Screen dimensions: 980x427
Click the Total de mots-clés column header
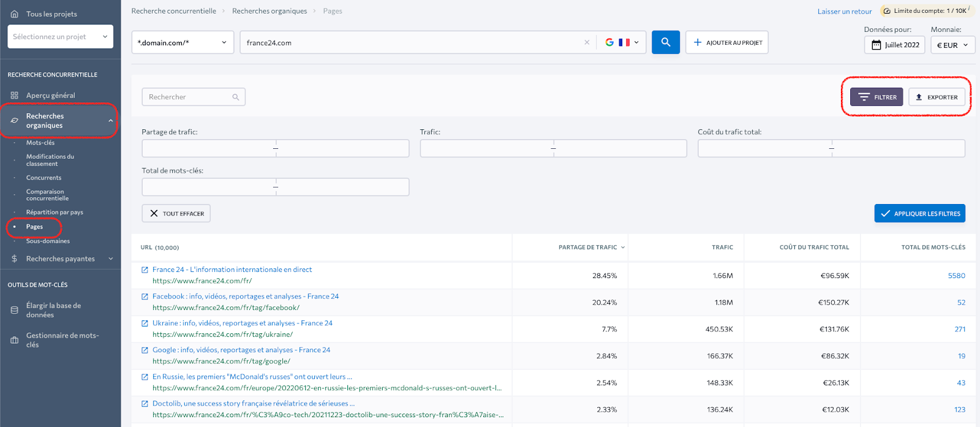[933, 248]
